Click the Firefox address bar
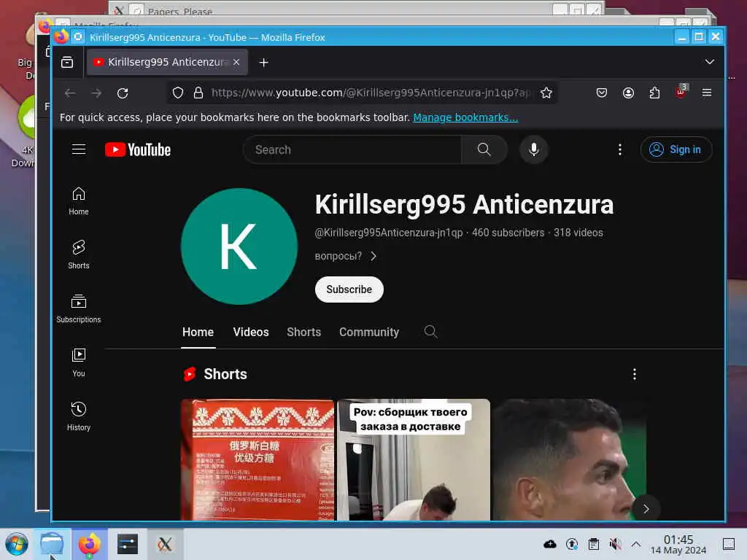Viewport: 747px width, 560px height. (x=369, y=93)
